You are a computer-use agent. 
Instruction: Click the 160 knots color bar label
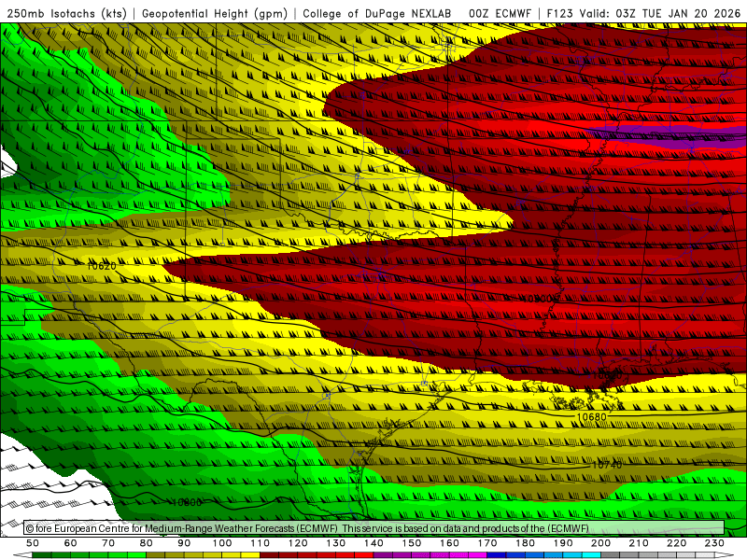coord(449,543)
